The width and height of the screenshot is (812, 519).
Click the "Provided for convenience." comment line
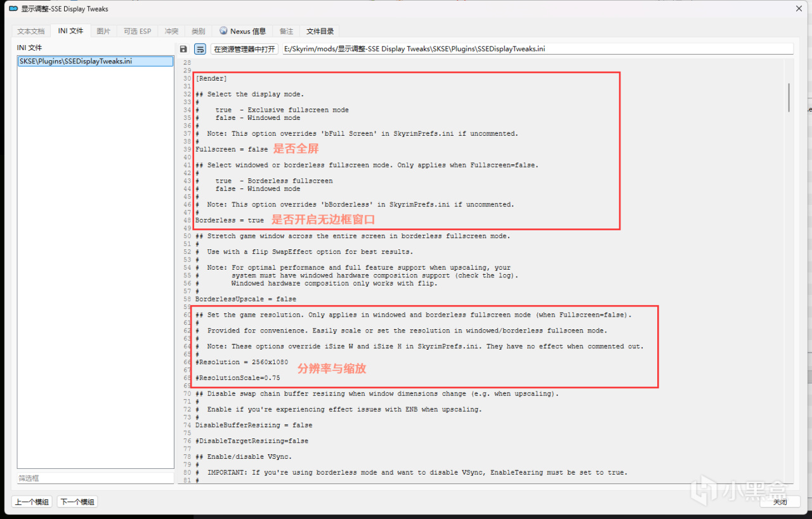click(x=401, y=331)
